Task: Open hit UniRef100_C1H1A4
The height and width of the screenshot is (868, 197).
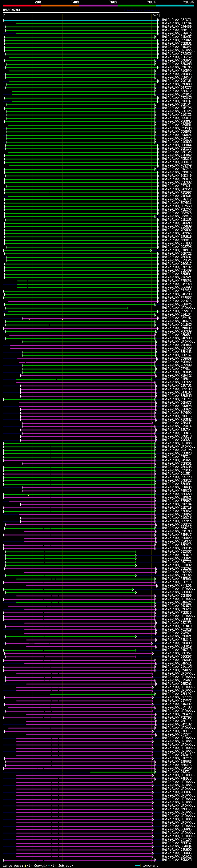Action: [x=177, y=504]
